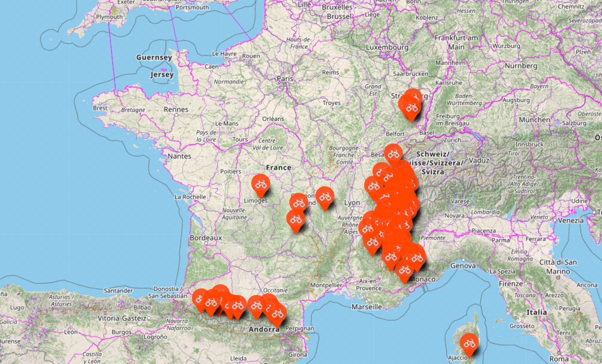Screen dimensions: 602x364
Task: Click the Bilbao city label
Action: click(x=142, y=308)
